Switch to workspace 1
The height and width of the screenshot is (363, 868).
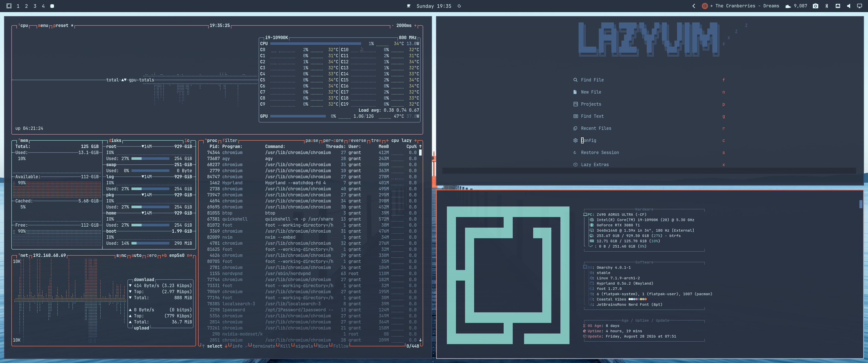pyautogui.click(x=18, y=6)
